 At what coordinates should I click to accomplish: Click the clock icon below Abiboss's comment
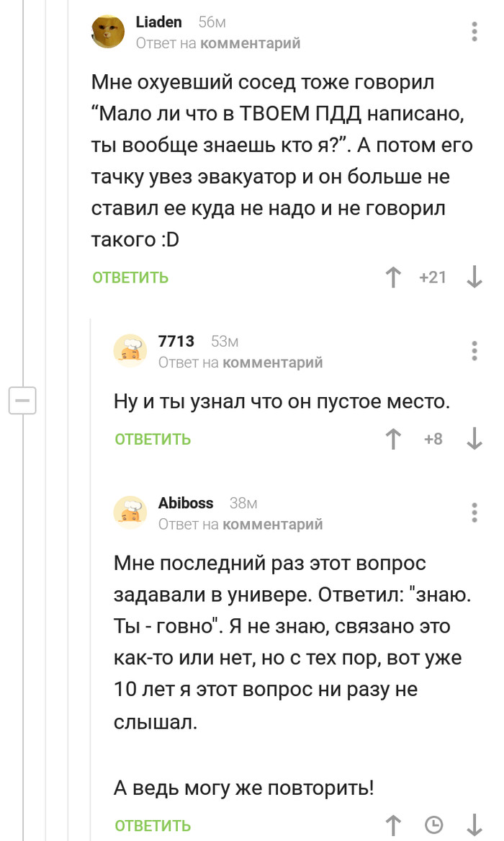(x=433, y=824)
